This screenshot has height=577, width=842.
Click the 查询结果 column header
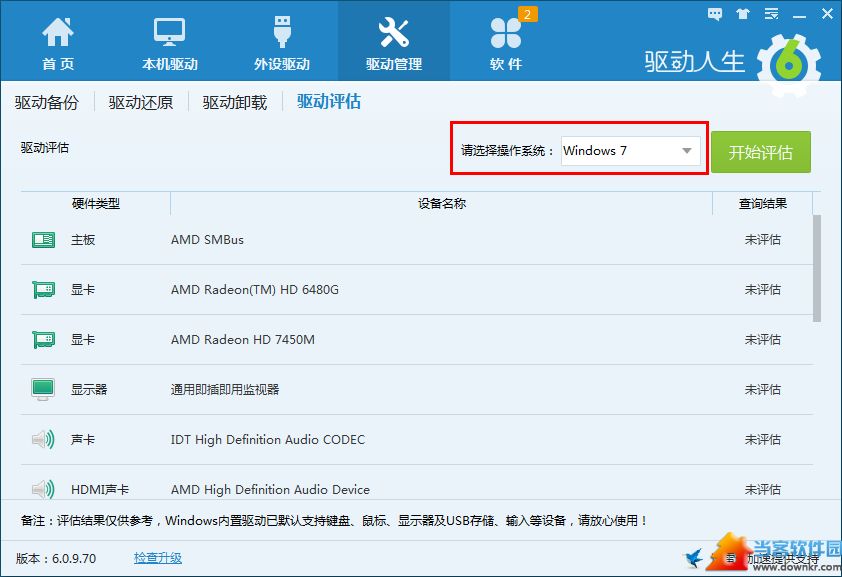[x=763, y=204]
